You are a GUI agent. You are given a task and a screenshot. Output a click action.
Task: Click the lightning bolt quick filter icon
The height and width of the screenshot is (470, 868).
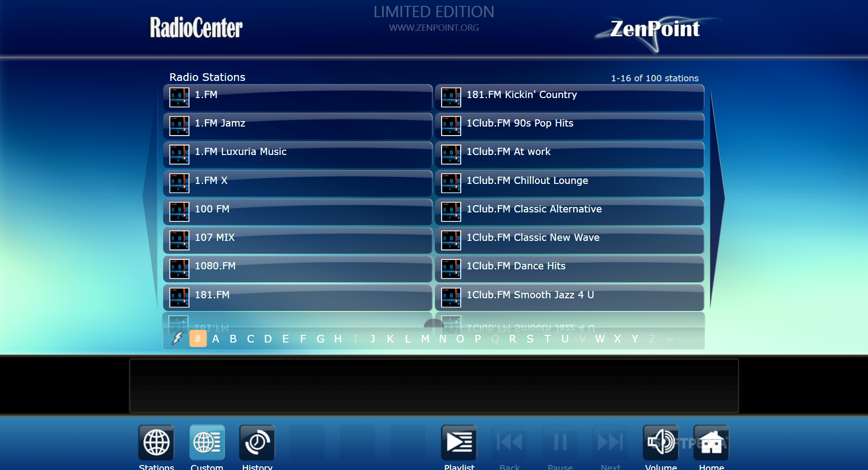coord(178,338)
